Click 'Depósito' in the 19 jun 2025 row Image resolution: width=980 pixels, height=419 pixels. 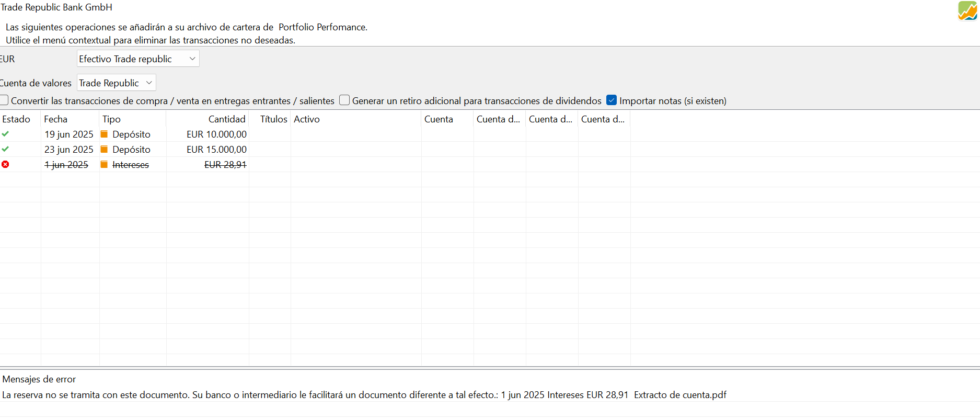[x=131, y=134]
